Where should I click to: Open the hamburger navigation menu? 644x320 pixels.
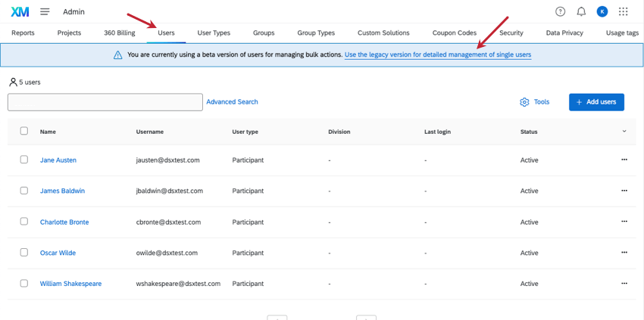pos(45,11)
